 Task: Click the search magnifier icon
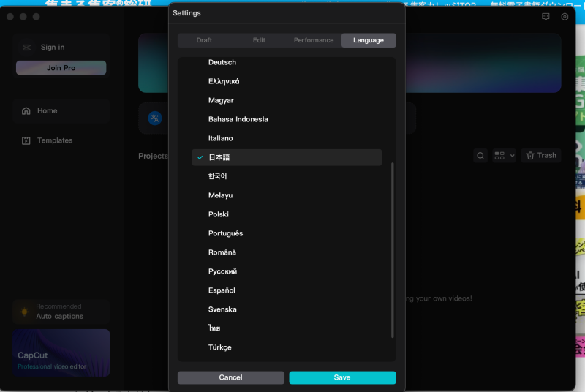[480, 156]
